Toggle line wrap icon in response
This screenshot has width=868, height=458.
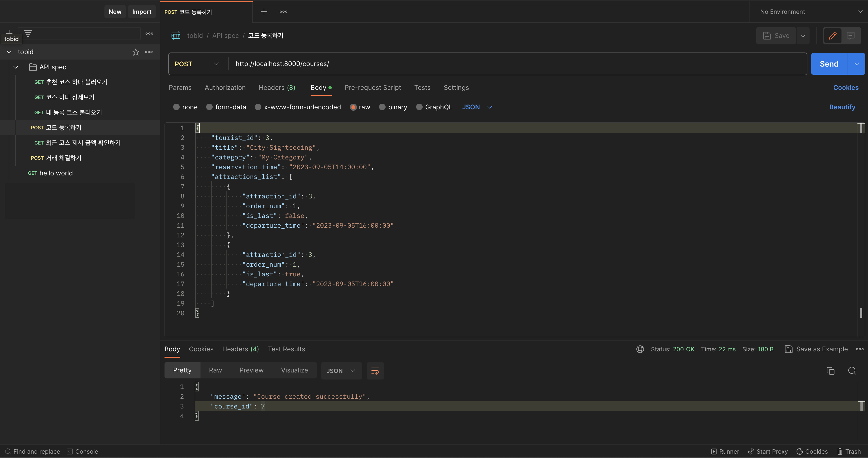click(375, 371)
